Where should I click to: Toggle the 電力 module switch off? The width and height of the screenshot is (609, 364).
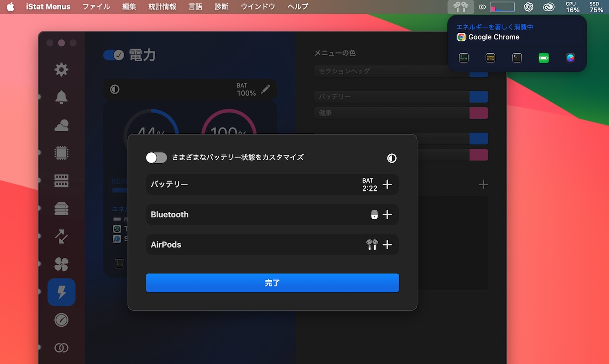114,55
